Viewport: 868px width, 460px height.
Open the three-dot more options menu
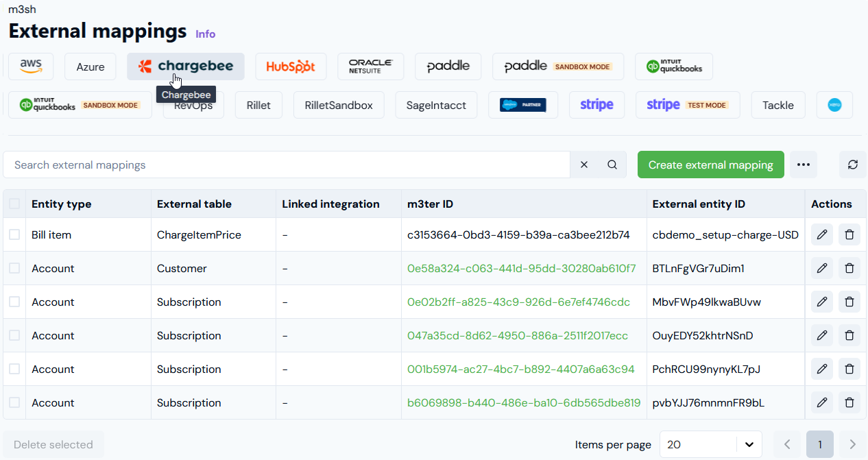click(x=804, y=165)
